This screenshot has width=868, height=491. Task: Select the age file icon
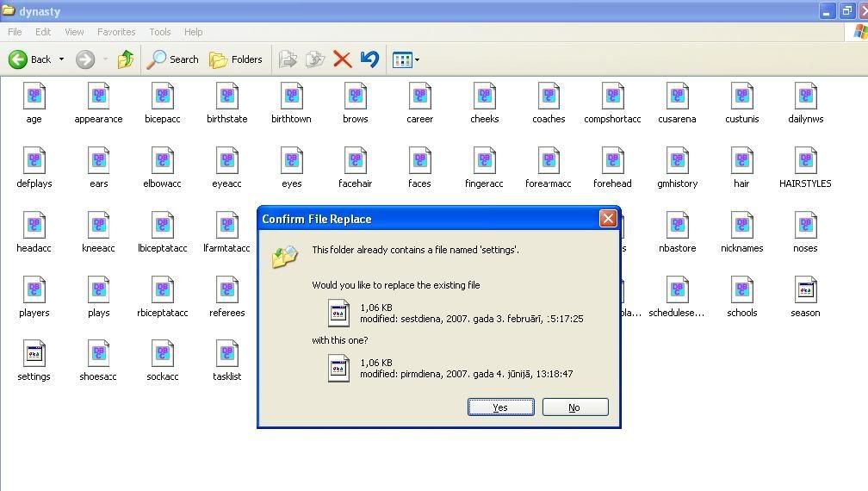point(34,96)
